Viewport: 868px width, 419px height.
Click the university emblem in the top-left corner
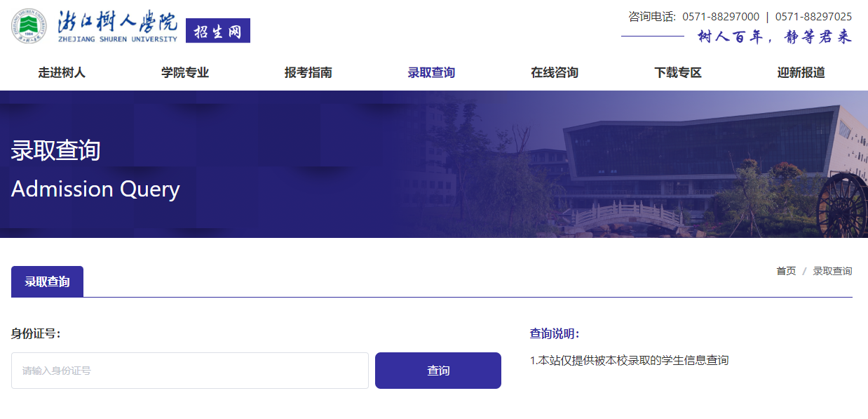[28, 27]
